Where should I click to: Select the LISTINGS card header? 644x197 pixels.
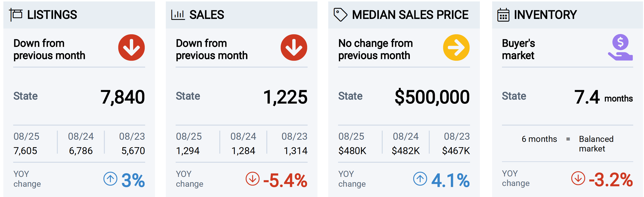click(x=79, y=15)
